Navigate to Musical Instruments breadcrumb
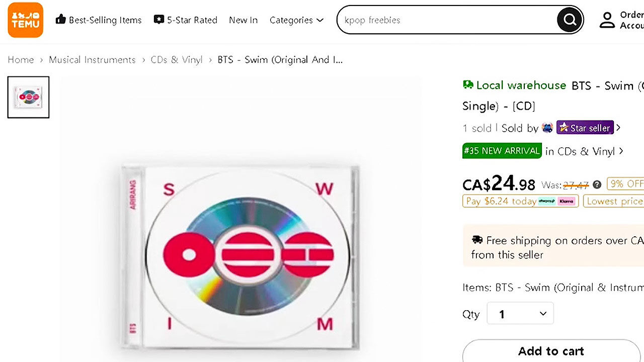Image resolution: width=644 pixels, height=362 pixels. point(92,60)
